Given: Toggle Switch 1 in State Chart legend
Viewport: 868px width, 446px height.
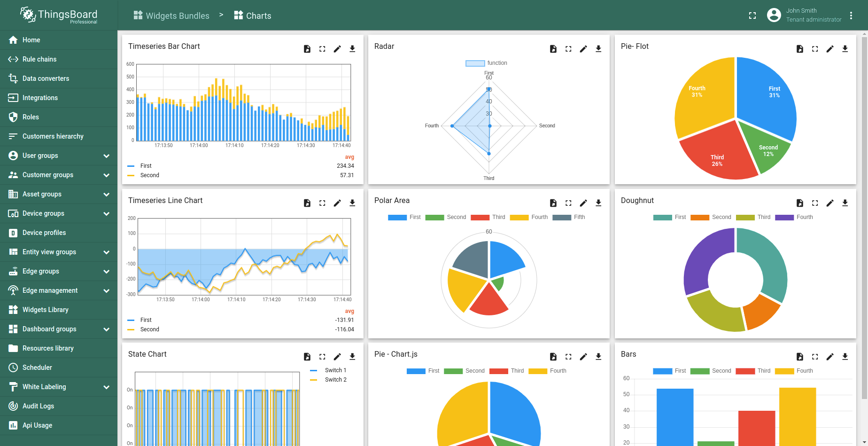Looking at the screenshot, I should [x=328, y=370].
